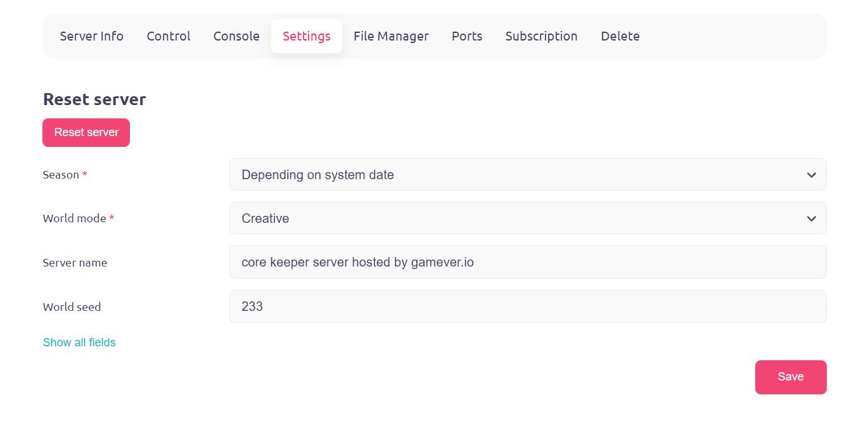The image size is (868, 421).
Task: Expand the World mode chevron
Action: coord(811,218)
